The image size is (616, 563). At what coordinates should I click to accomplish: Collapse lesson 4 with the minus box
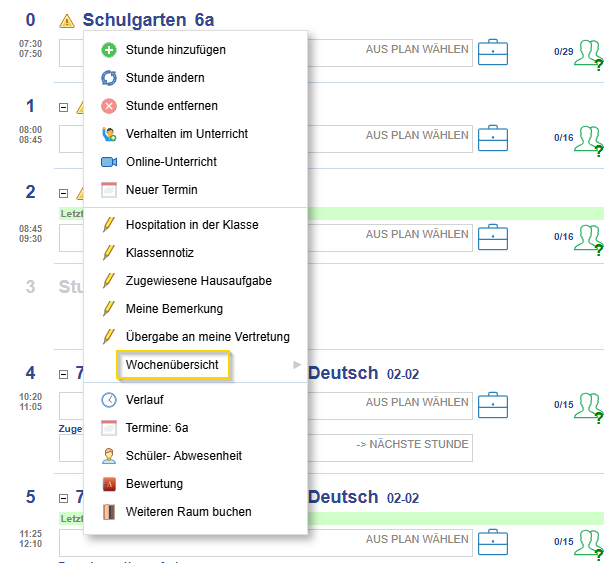64,374
